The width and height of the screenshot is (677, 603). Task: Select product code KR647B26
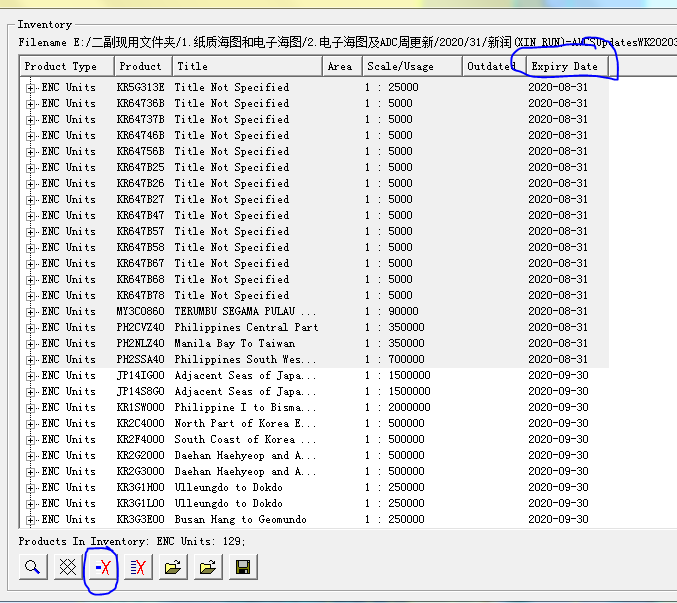pos(140,183)
